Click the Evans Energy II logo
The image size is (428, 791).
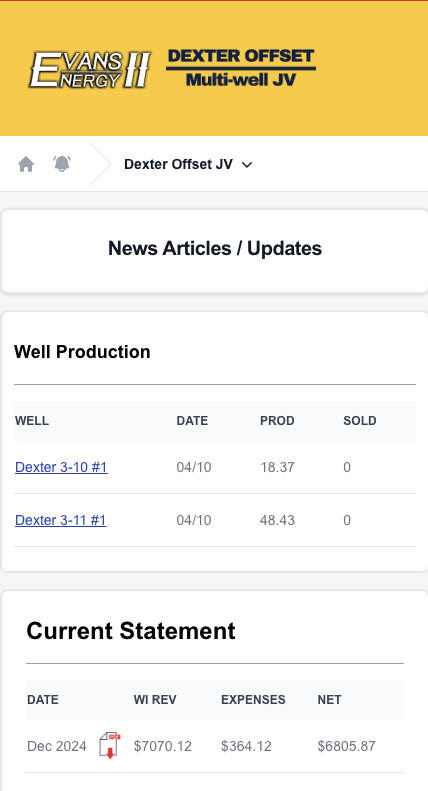tap(89, 70)
